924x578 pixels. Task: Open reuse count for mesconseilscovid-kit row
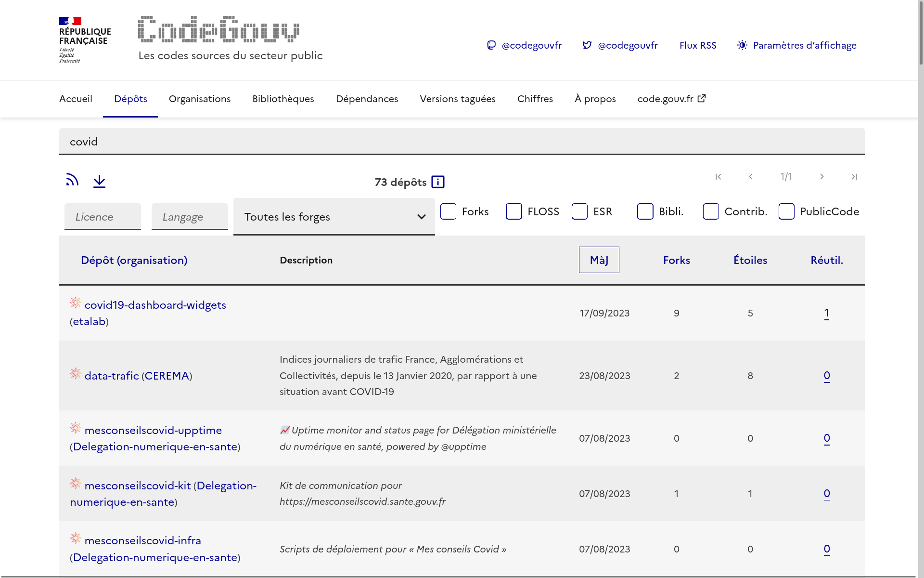(827, 494)
